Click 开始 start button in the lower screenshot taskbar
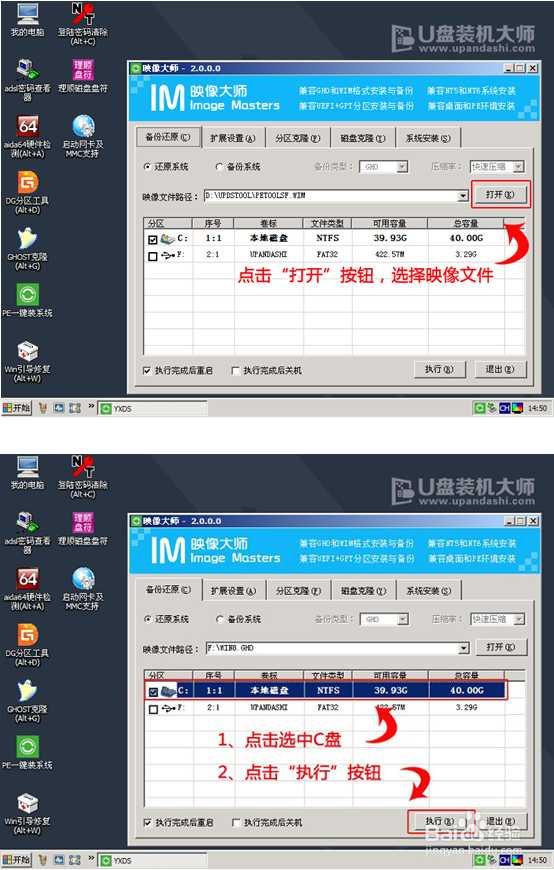Screen dimensions: 554x870 [17, 860]
